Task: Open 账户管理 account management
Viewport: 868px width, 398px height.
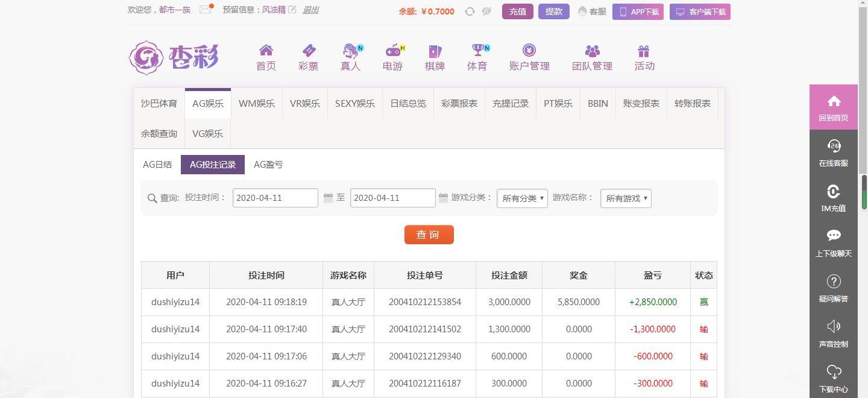Action: 529,57
